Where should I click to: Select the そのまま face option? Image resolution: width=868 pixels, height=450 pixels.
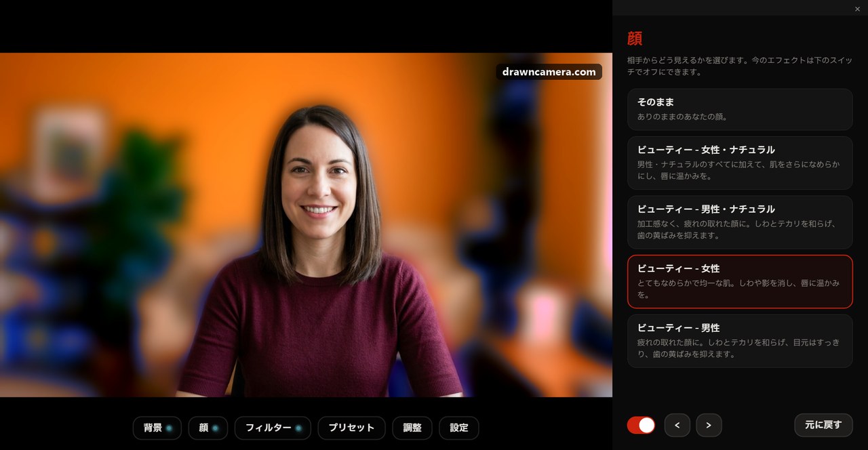click(740, 109)
